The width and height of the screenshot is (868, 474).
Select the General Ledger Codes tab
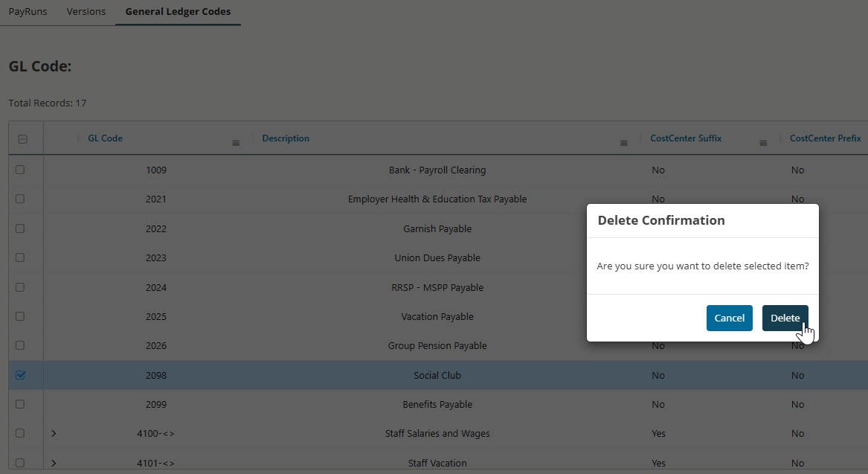(x=178, y=12)
